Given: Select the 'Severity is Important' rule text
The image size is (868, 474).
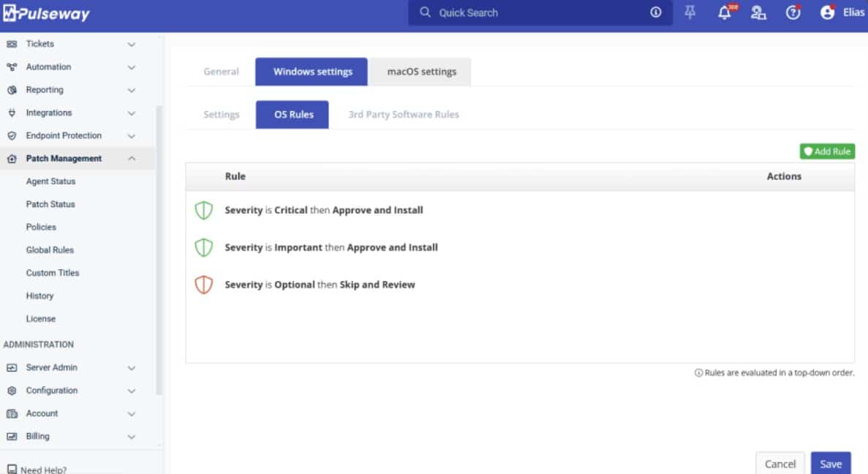Looking at the screenshot, I should click(x=331, y=247).
